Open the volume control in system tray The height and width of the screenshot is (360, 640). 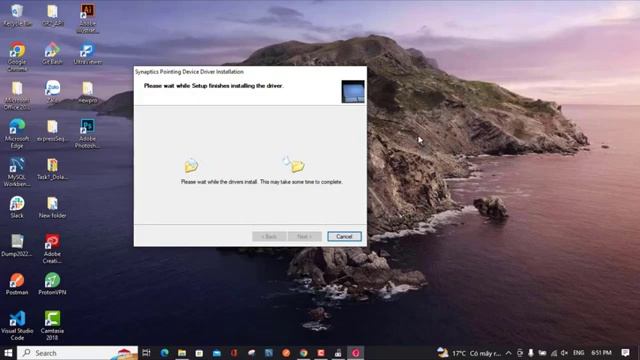(x=564, y=353)
